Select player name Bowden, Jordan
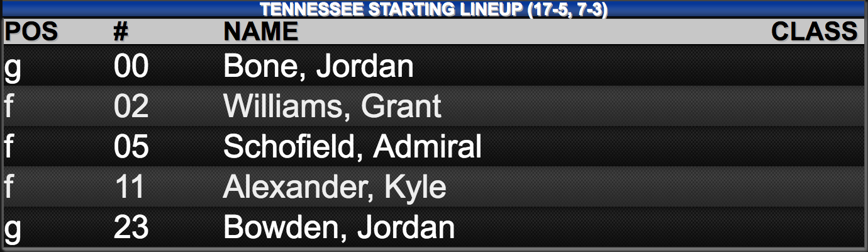This screenshot has height=252, width=868. 339,227
